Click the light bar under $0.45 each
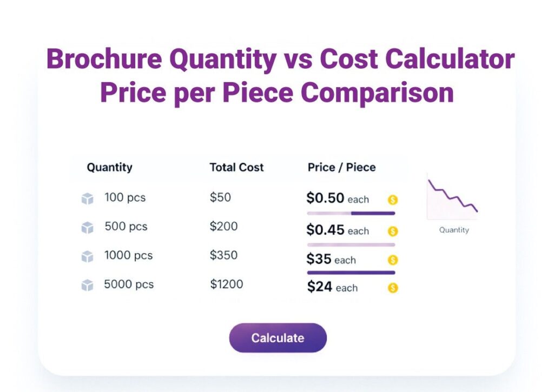This screenshot has height=392, width=554. click(351, 245)
